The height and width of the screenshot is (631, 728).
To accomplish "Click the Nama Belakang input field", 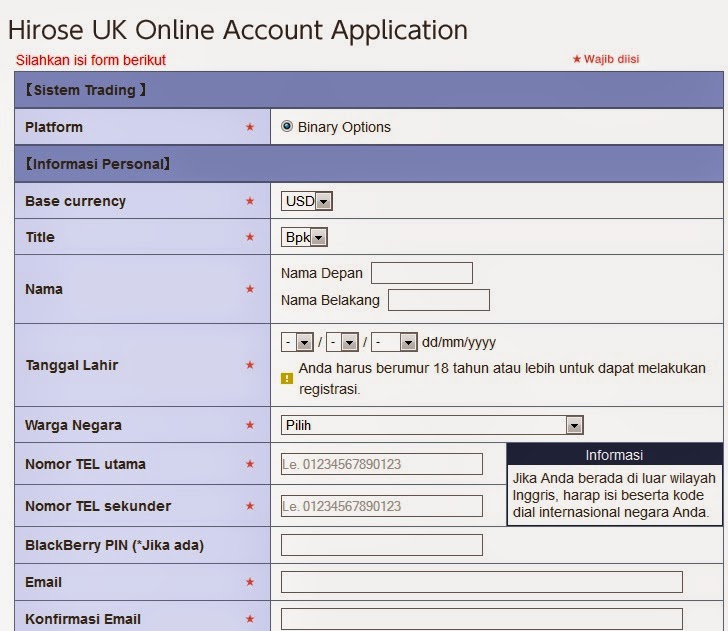I will 439,300.
